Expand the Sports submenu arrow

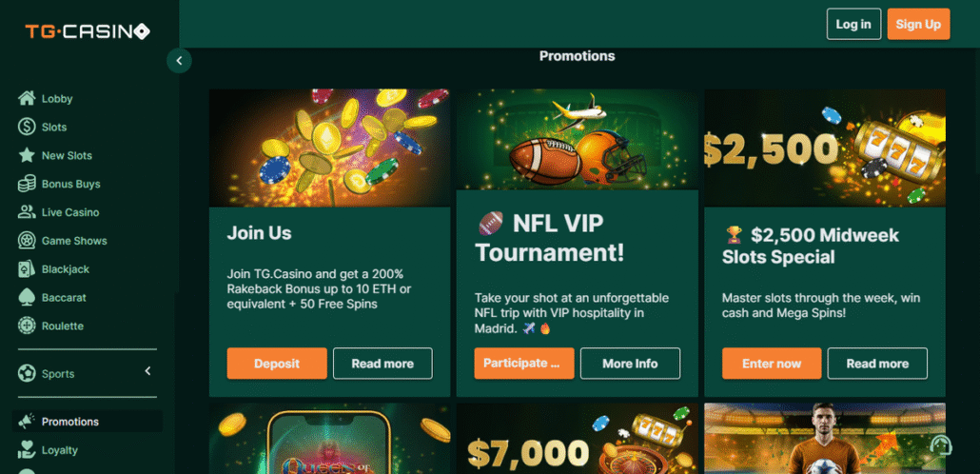click(x=148, y=371)
